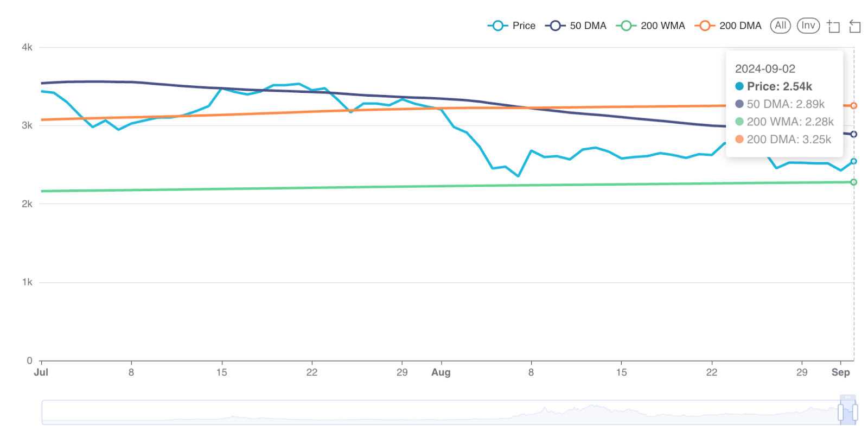Click the Jul x-axis label
The width and height of the screenshot is (868, 437).
tap(41, 372)
